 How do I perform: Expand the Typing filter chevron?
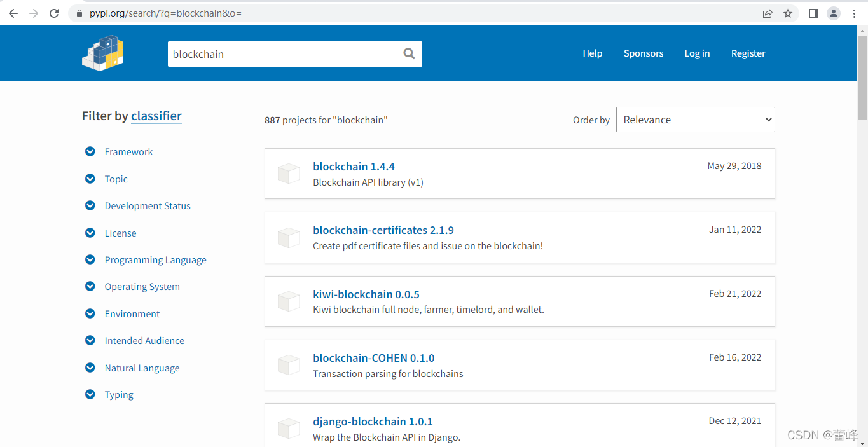[x=90, y=394]
